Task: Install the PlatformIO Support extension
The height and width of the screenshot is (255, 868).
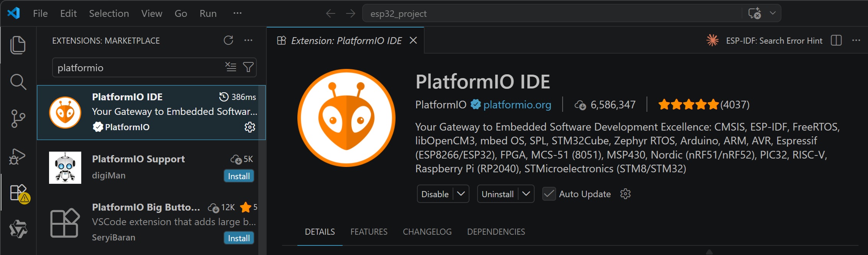Action: click(239, 176)
